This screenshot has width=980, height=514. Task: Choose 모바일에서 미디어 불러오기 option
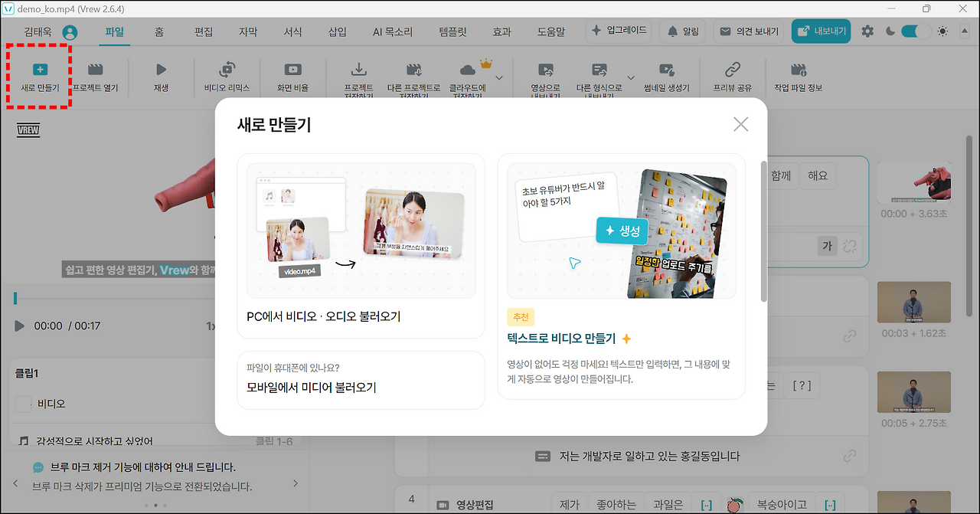tap(361, 380)
